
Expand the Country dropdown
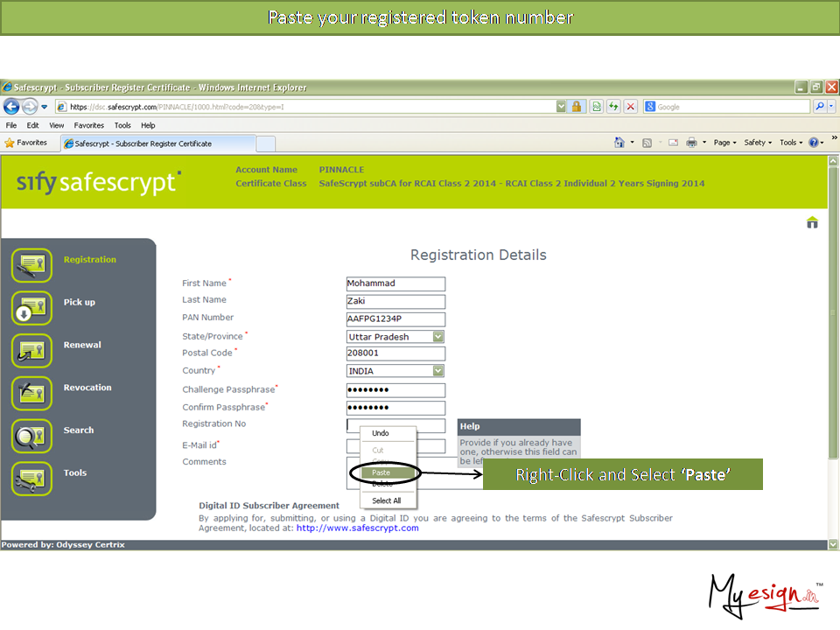click(x=438, y=371)
